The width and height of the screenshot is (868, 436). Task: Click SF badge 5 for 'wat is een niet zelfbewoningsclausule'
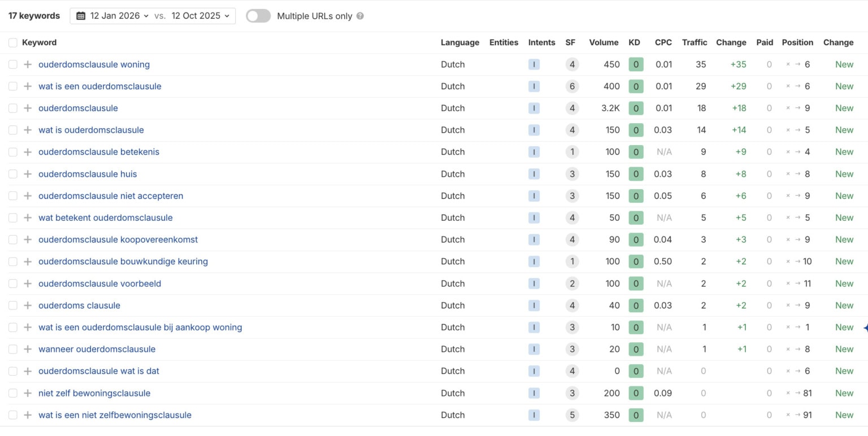point(572,415)
